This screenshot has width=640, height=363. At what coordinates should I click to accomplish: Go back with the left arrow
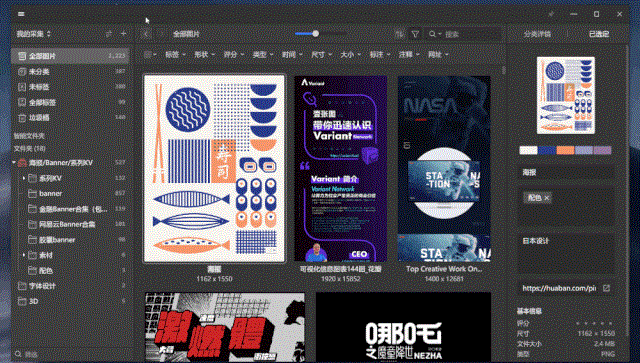point(146,34)
